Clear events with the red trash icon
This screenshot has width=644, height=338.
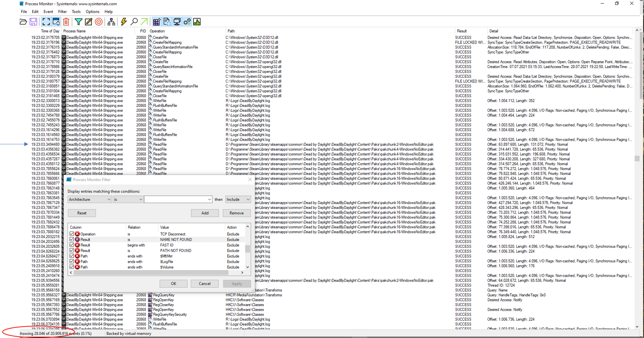point(66,22)
